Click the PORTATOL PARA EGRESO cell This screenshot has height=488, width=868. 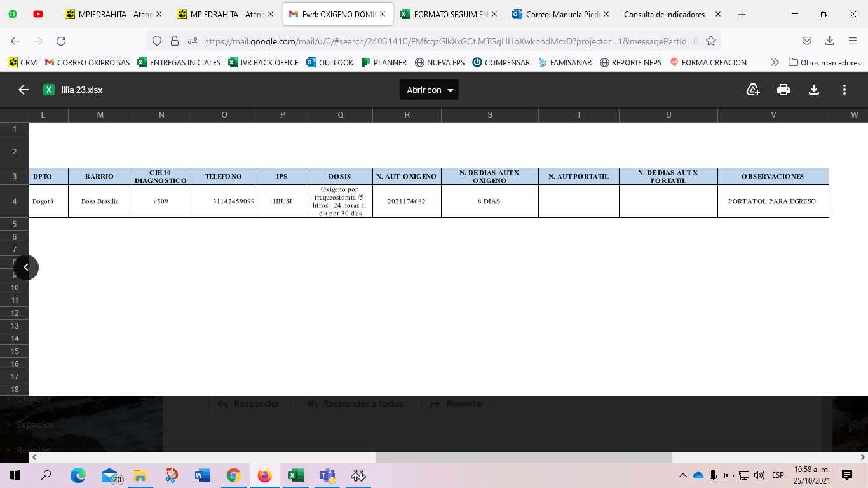tap(773, 201)
